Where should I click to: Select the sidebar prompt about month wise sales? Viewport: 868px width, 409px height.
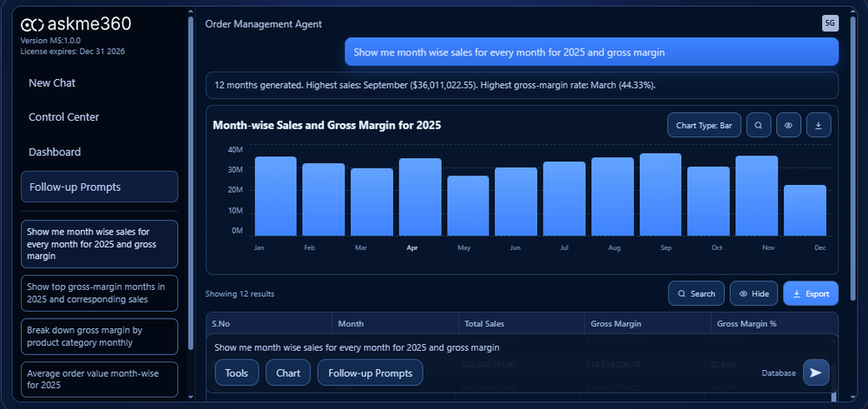(x=100, y=244)
